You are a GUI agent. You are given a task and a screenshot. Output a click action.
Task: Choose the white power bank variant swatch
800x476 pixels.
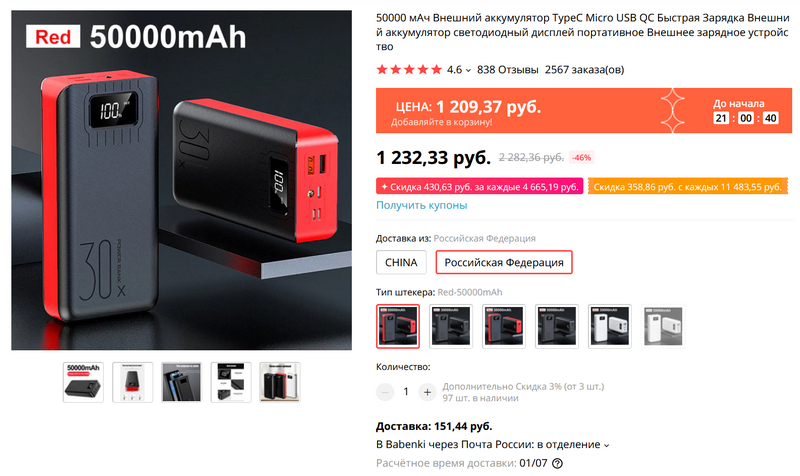click(610, 327)
